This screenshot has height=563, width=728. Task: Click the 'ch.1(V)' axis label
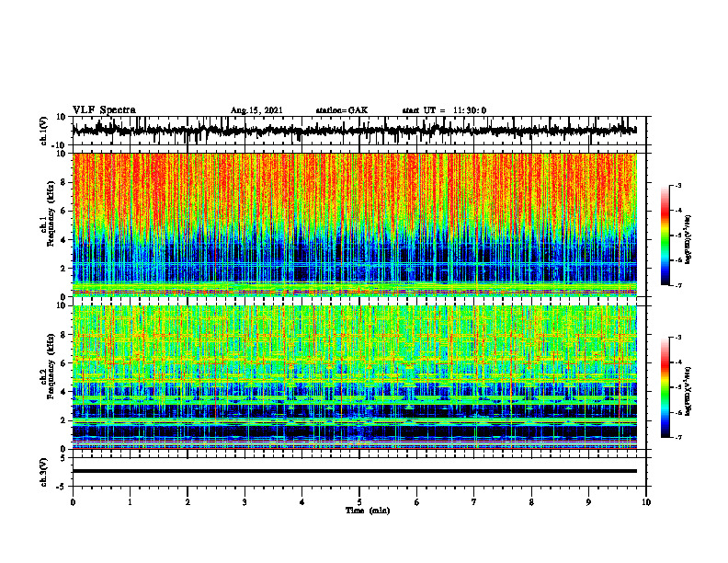click(x=43, y=131)
